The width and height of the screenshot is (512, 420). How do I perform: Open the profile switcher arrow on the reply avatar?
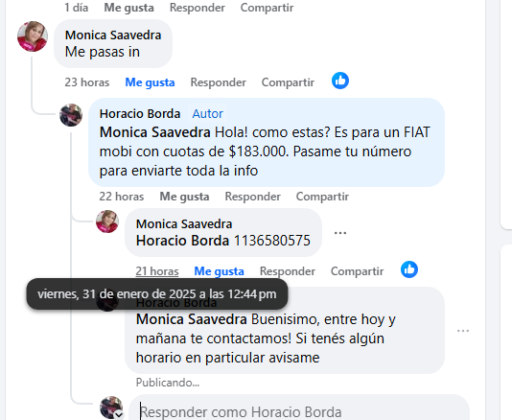(119, 415)
